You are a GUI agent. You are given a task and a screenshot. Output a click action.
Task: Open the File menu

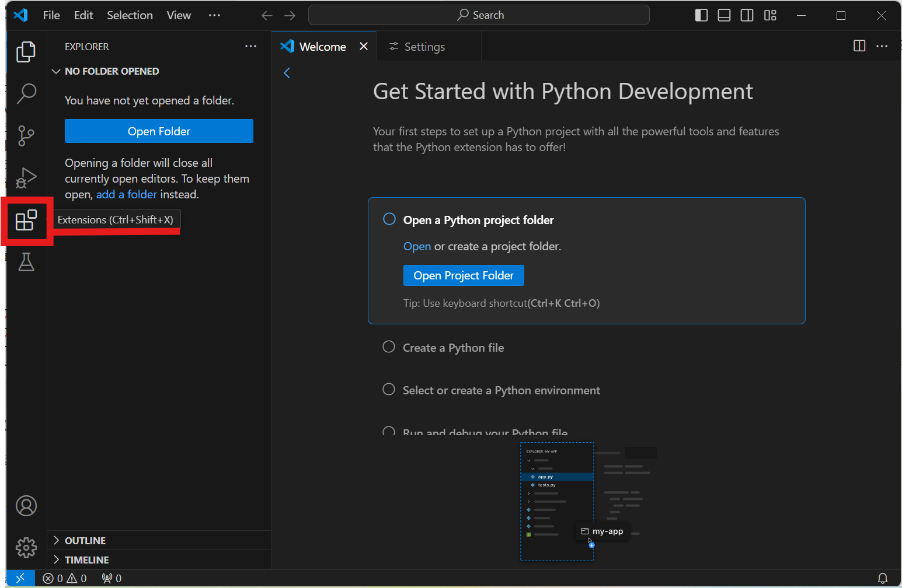click(x=51, y=15)
